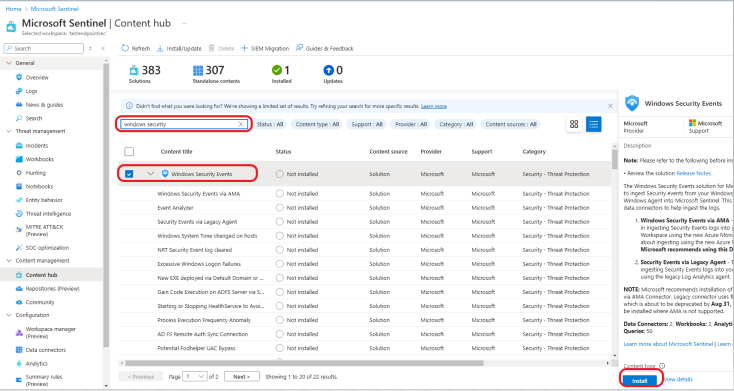Open MITRE ATT&CK (Preview)

click(44, 230)
